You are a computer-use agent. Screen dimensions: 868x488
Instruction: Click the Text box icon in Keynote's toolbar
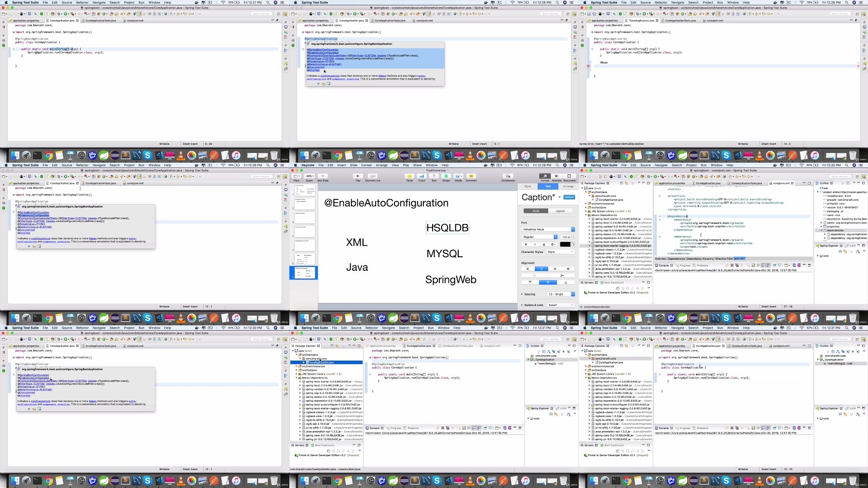pyautogui.click(x=434, y=176)
